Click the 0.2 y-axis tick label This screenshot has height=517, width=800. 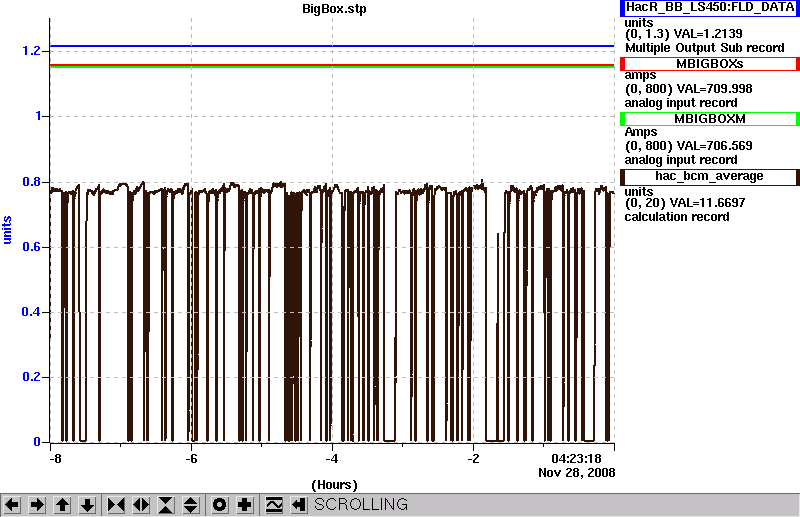pyautogui.click(x=31, y=377)
